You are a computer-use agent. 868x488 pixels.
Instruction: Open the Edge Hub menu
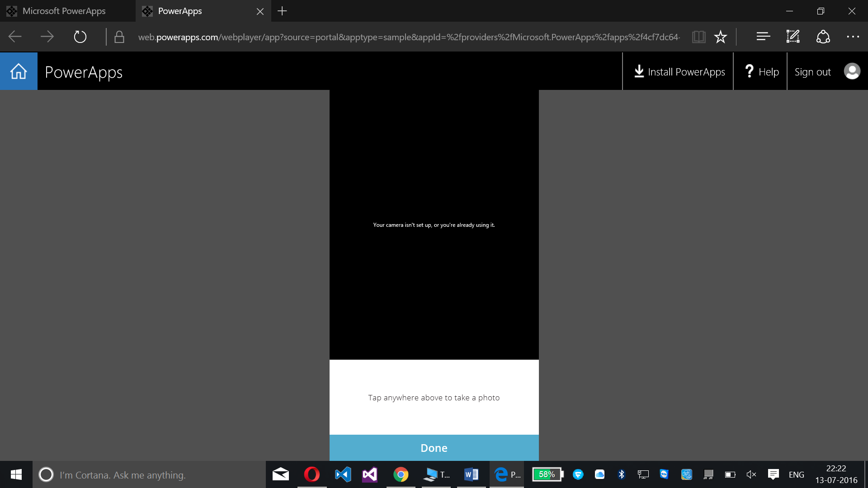763,37
